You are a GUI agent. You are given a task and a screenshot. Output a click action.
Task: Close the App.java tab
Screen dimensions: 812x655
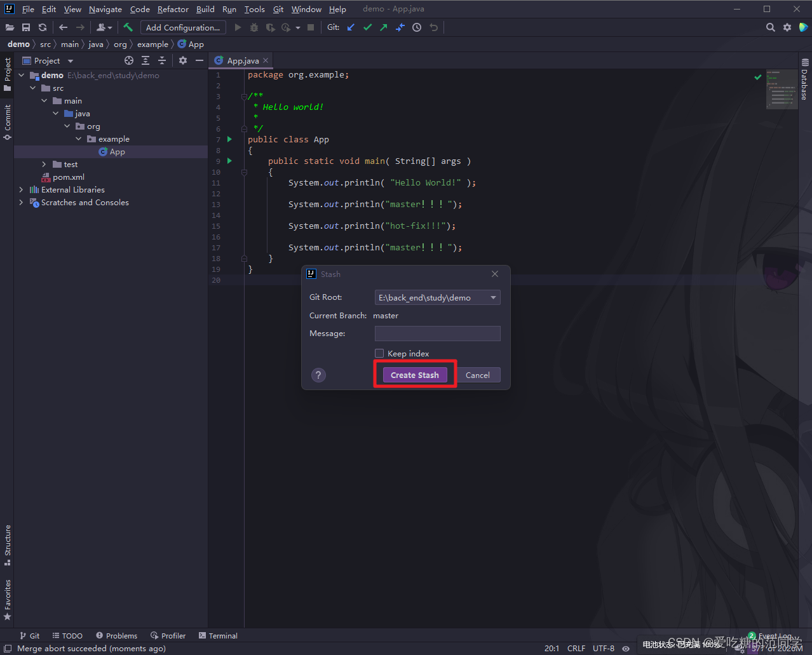(x=266, y=60)
